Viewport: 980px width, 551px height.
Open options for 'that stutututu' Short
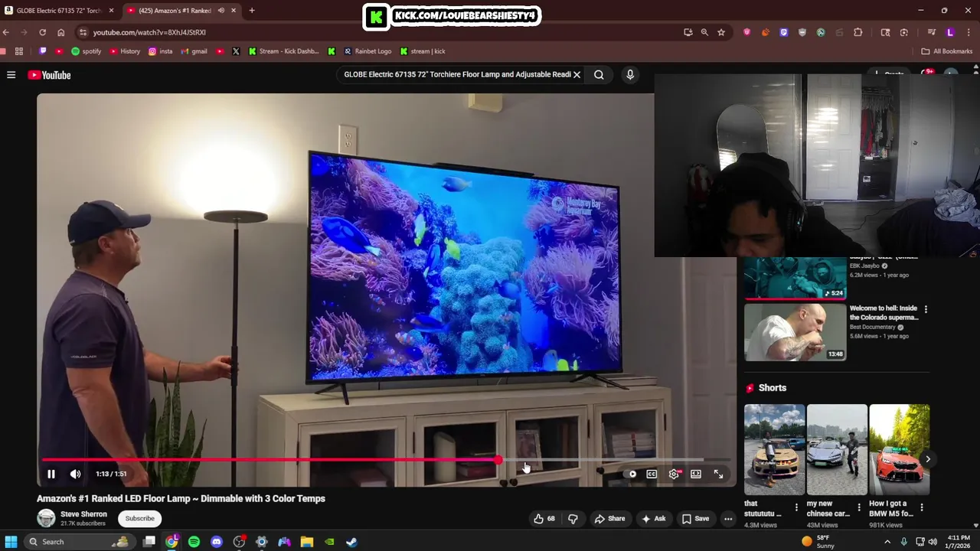click(x=796, y=507)
